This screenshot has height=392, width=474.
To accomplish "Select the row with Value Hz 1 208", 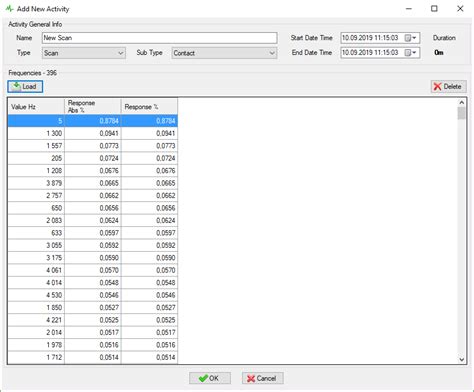I will 93,171.
